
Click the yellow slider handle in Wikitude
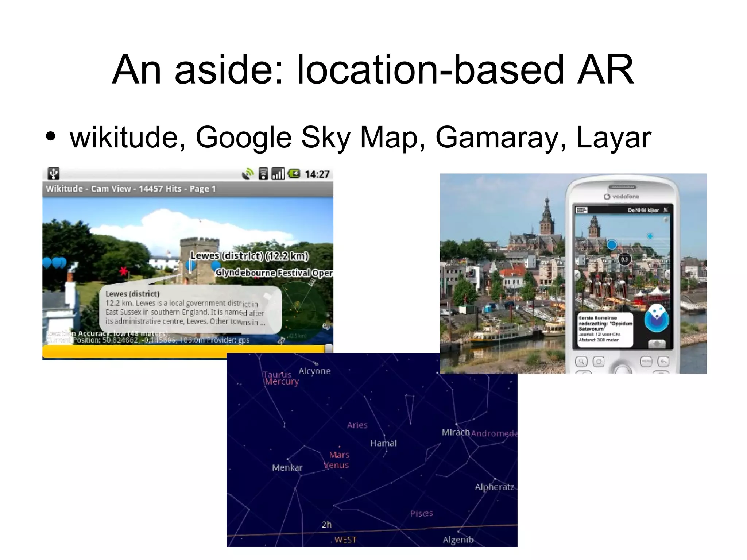pyautogui.click(x=329, y=348)
